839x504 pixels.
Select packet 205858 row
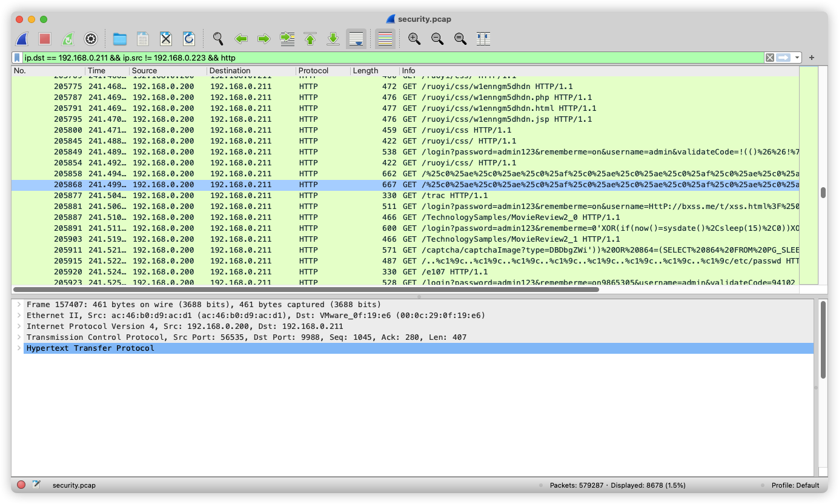[x=405, y=174]
